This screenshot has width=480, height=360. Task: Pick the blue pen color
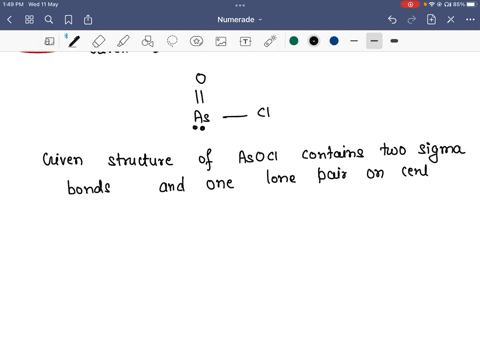[334, 41]
